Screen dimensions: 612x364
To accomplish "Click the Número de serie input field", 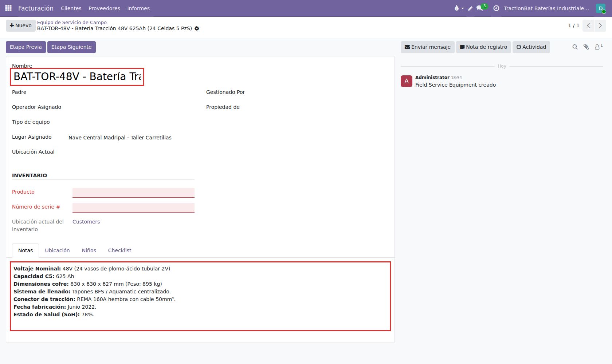I will (133, 207).
